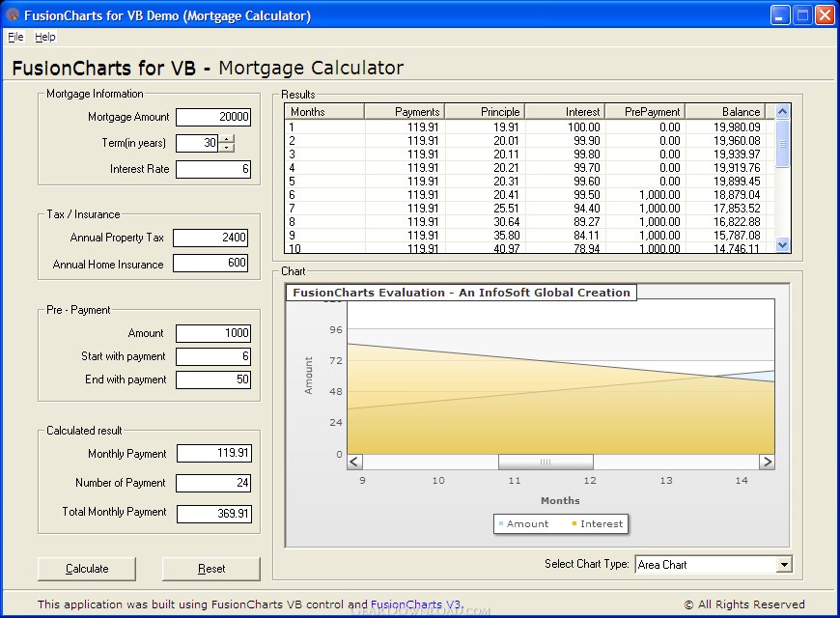Click results table scroll down arrow
Screen dimensions: 840x618
[782, 245]
